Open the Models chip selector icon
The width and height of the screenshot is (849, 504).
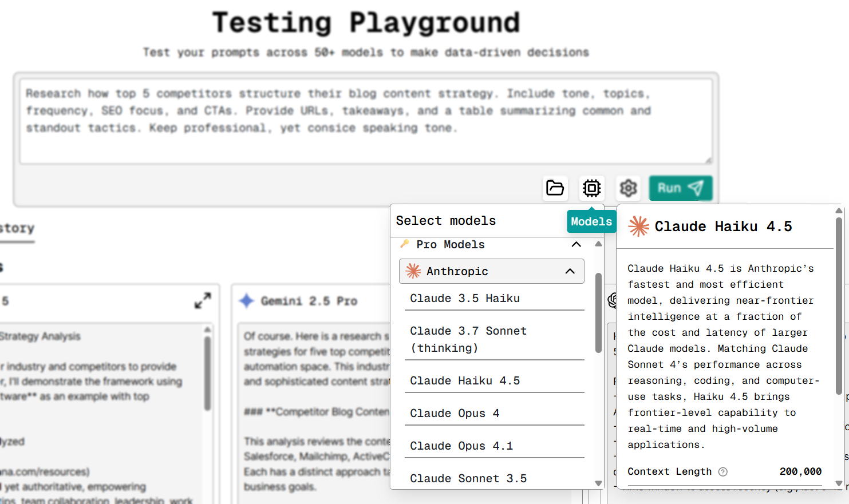pos(591,188)
